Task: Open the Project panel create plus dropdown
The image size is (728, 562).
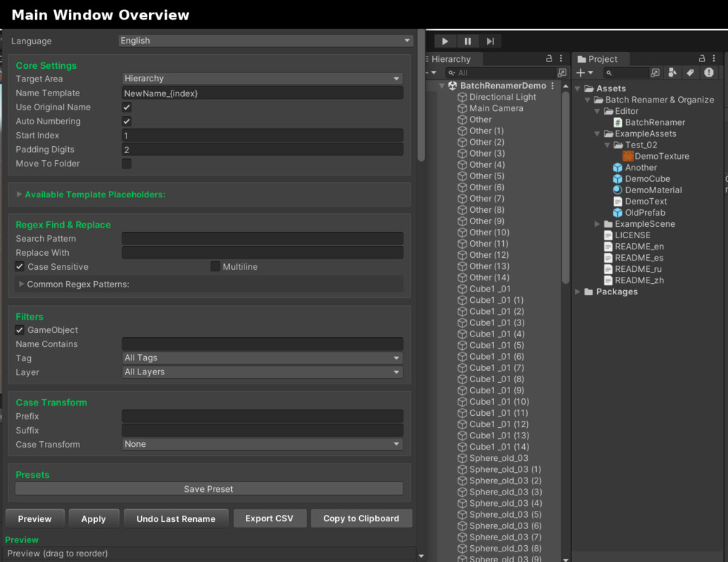Action: pyautogui.click(x=585, y=73)
